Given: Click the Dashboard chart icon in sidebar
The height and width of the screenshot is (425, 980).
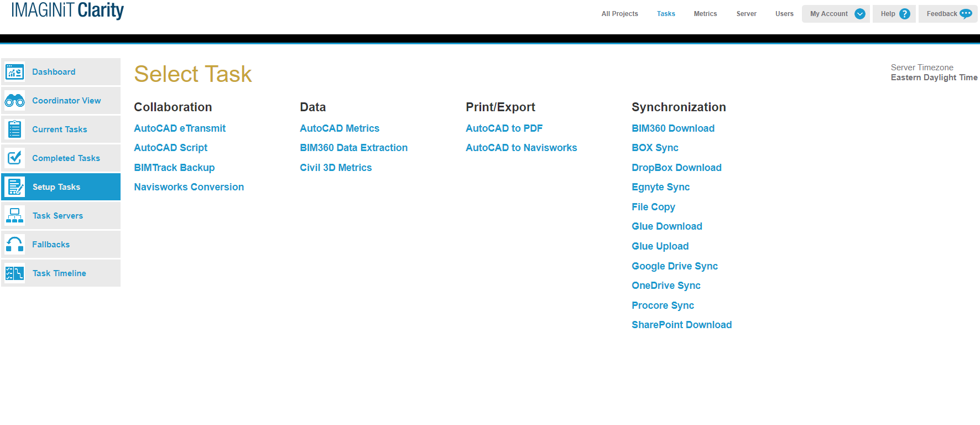Looking at the screenshot, I should point(15,72).
